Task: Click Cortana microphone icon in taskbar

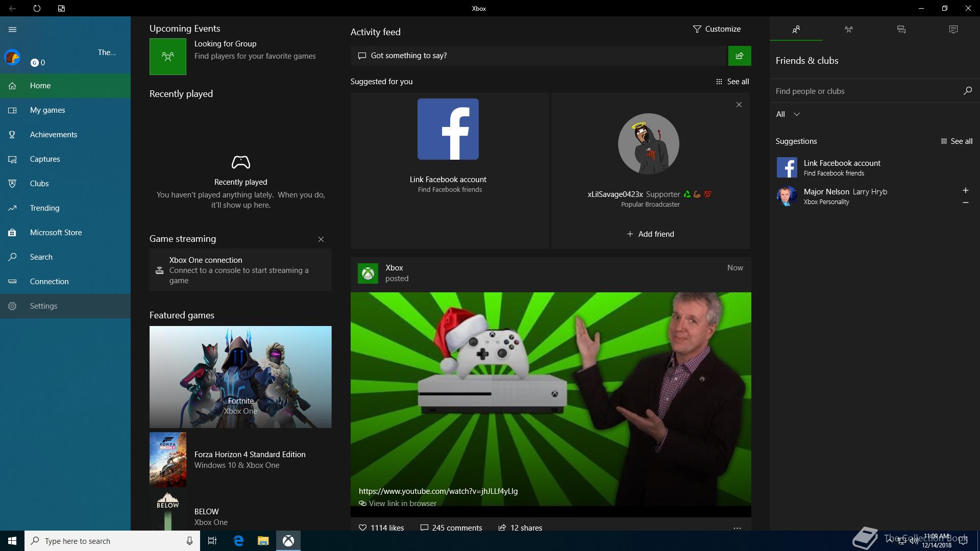Action: pos(189,541)
